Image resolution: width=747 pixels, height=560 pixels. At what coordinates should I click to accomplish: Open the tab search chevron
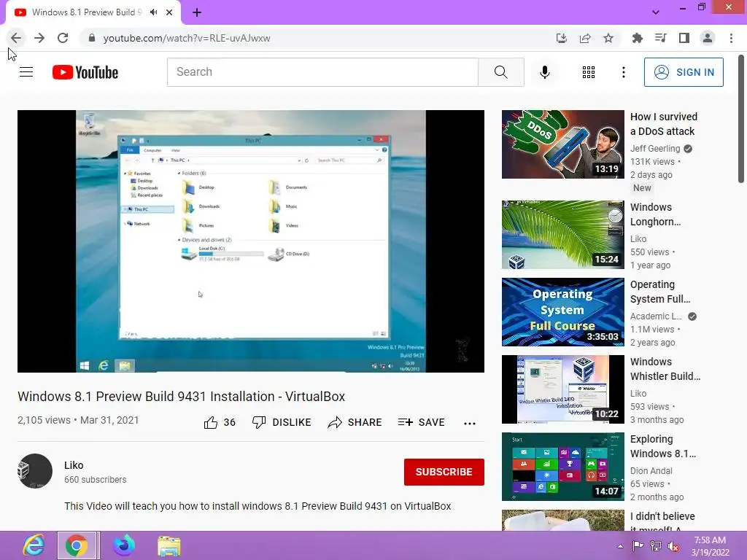tap(656, 12)
